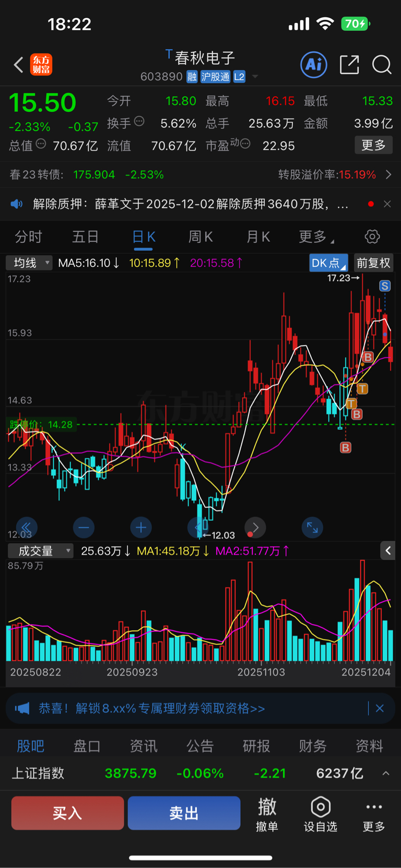Open the Ai assistant icon
401x868 pixels.
pos(314,65)
